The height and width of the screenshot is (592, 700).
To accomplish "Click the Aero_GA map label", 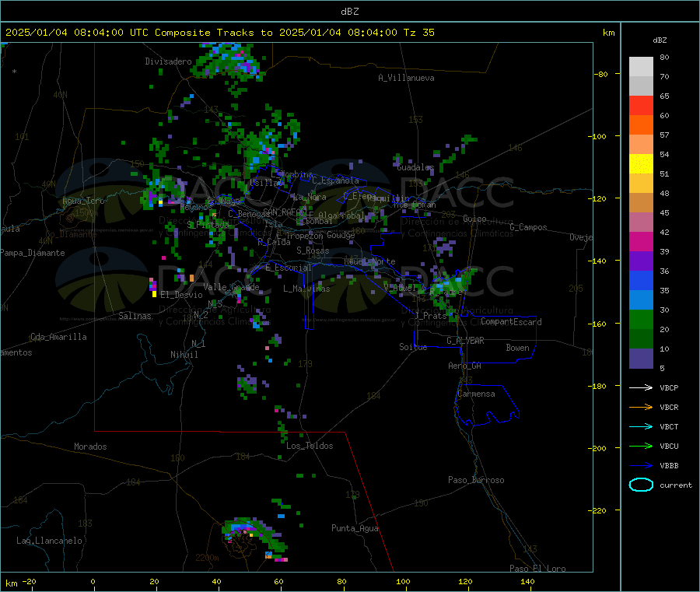I will coord(464,366).
